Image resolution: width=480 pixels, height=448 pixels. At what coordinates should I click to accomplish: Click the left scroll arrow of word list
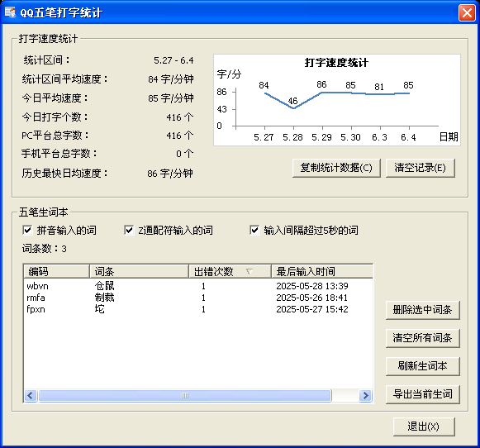31,395
